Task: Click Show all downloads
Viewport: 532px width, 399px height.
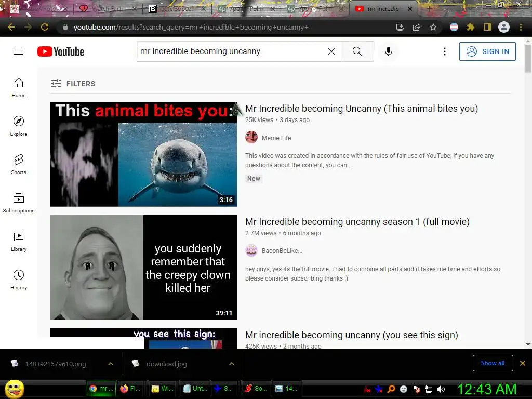Action: (493, 363)
